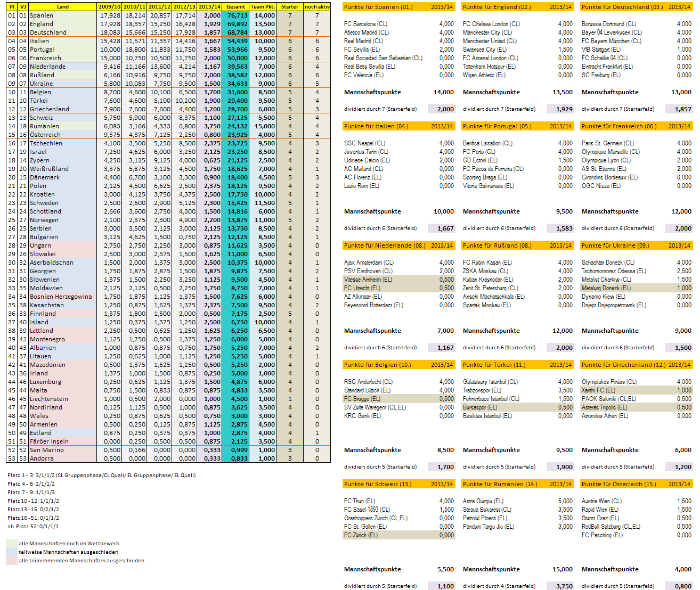700x590 pixels.
Task: Click the 'Niederlande' cell in the Land column
Action: click(63, 67)
